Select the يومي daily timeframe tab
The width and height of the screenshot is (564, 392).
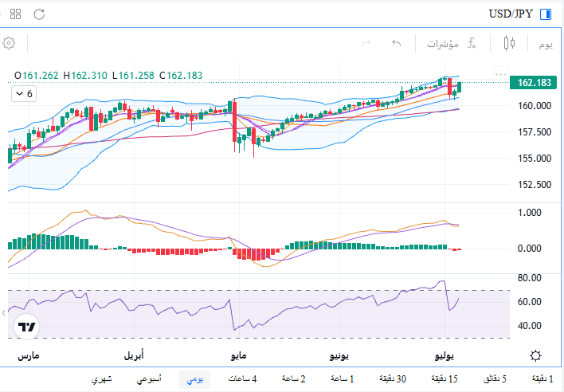(194, 379)
